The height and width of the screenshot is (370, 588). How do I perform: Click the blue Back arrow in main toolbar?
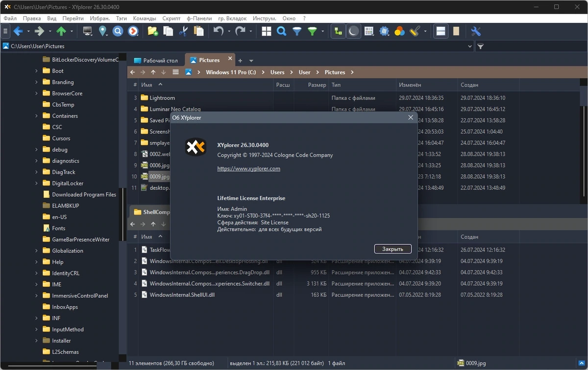point(18,31)
